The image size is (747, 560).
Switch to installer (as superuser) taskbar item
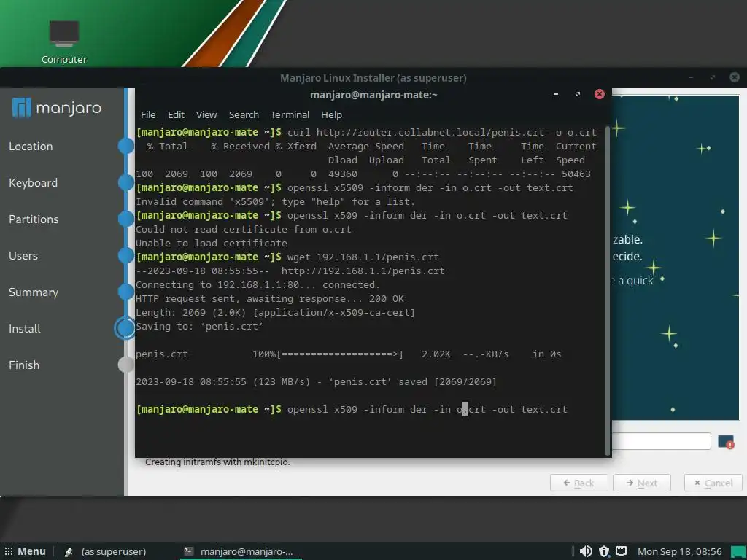105,551
